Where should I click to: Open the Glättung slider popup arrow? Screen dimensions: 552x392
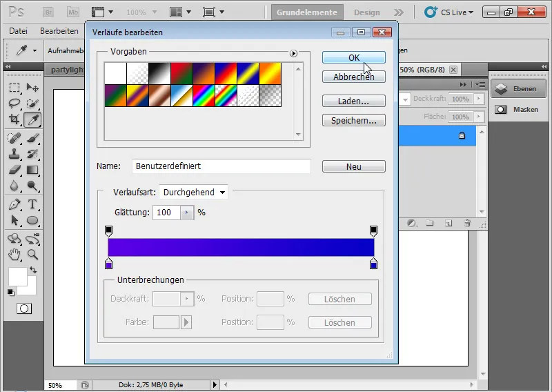click(x=187, y=213)
